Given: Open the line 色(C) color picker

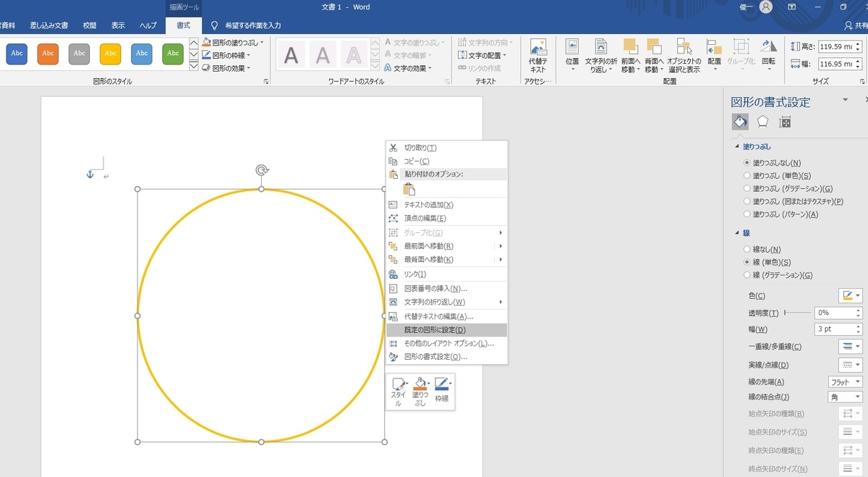Looking at the screenshot, I should pos(851,296).
